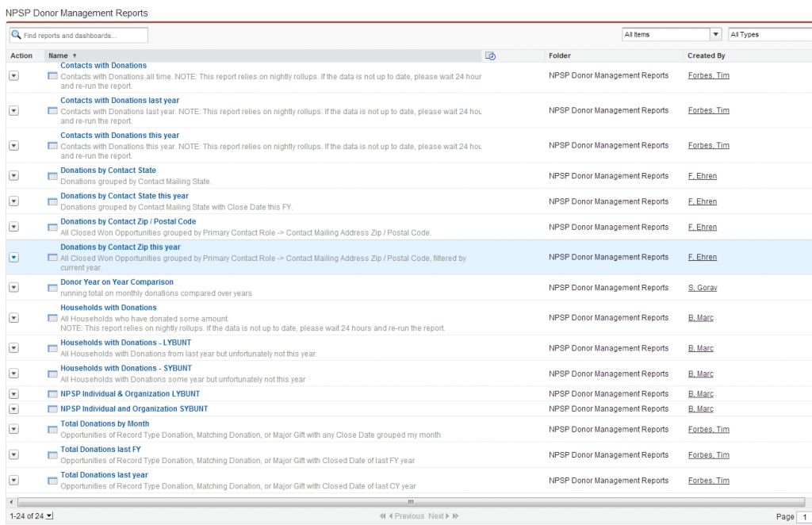Viewport: 812px width, 525px height.
Task: Open action menu for Total Donations last year
Action: [14, 481]
